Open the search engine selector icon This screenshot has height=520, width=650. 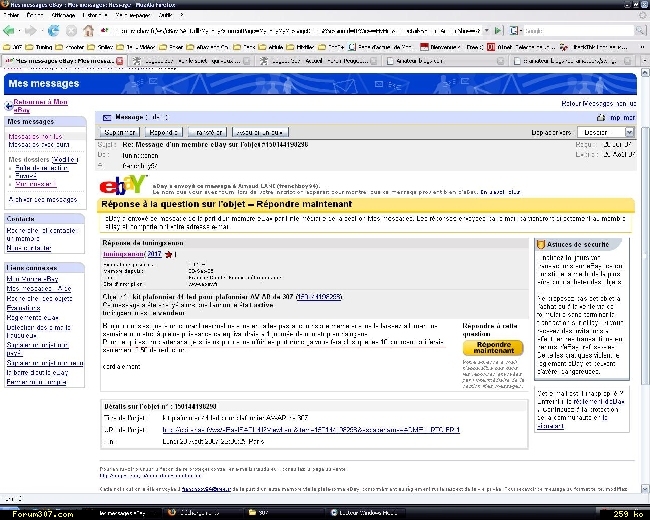(514, 31)
